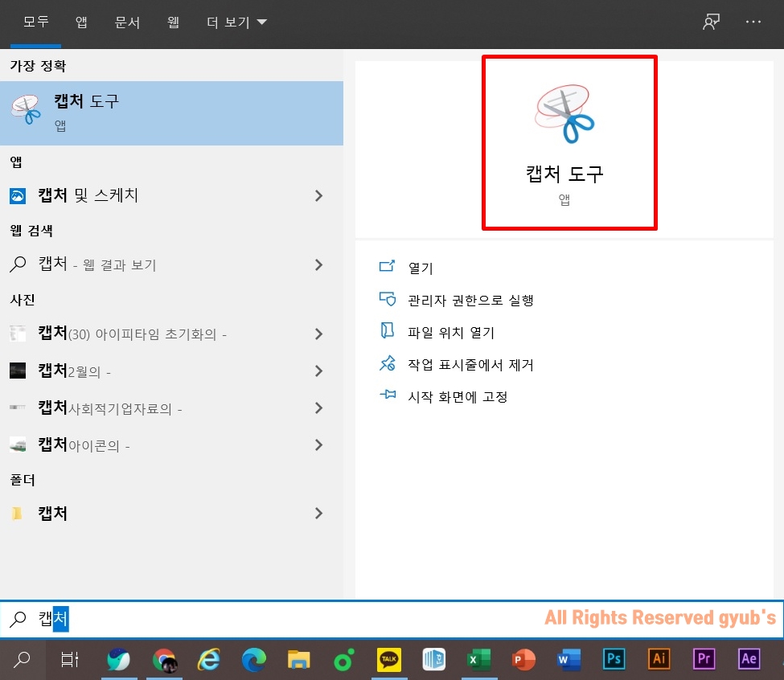Open PowerPoint from the taskbar
The width and height of the screenshot is (784, 680).
[x=524, y=660]
